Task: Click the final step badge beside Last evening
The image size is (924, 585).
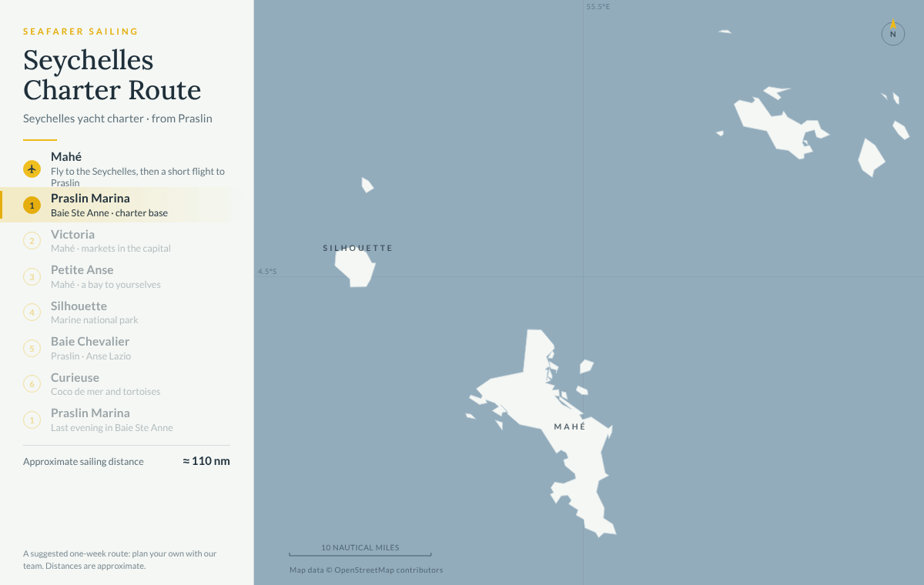Action: tap(32, 420)
